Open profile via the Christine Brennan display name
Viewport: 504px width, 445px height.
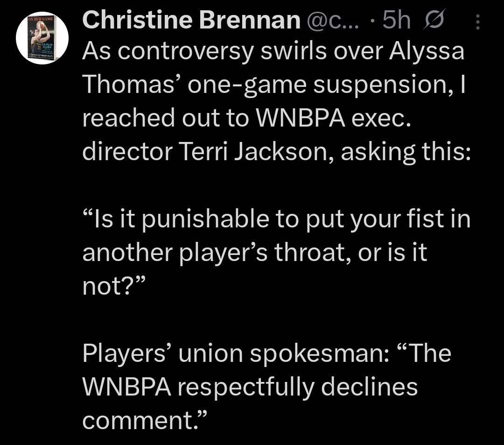(191, 20)
